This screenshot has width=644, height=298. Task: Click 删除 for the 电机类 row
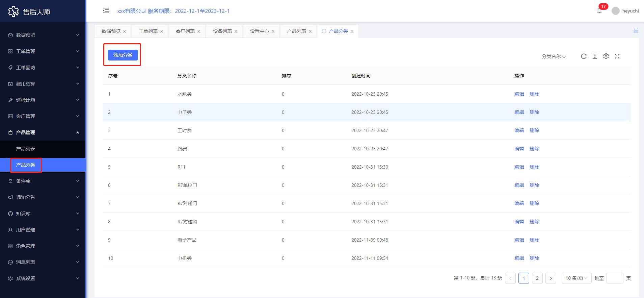tap(534, 258)
